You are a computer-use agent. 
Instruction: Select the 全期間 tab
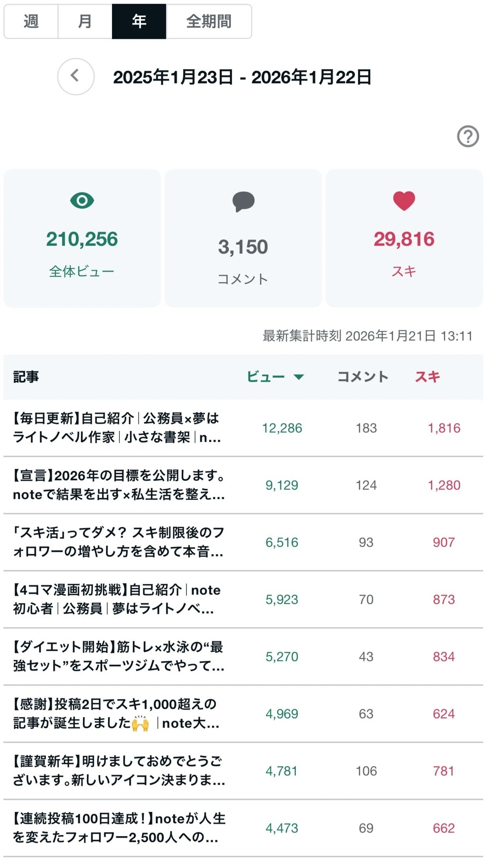click(209, 21)
